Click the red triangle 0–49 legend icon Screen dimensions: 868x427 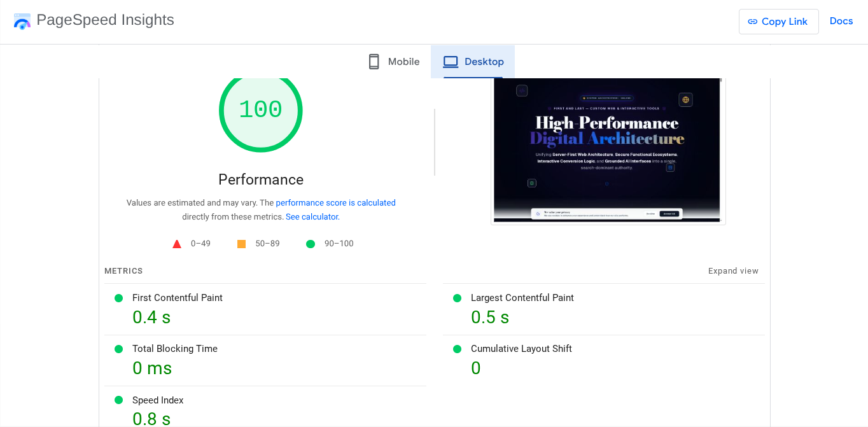point(177,243)
